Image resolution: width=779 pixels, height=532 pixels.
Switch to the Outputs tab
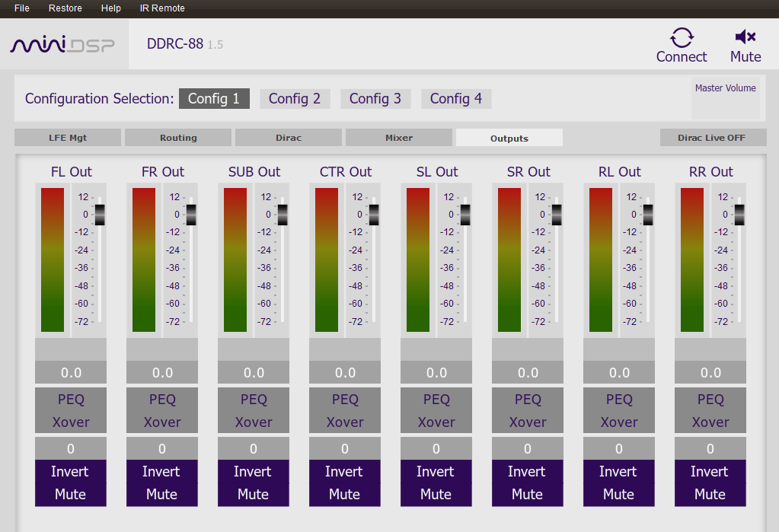pos(509,138)
